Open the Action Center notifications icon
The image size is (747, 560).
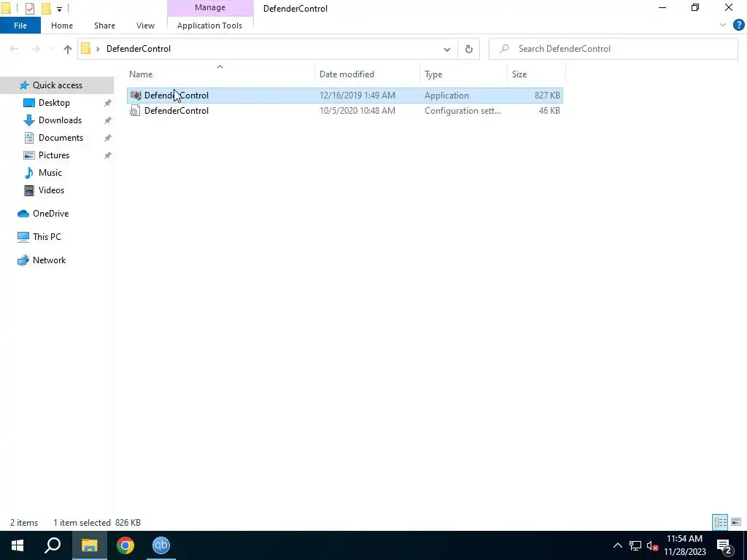coord(724,546)
